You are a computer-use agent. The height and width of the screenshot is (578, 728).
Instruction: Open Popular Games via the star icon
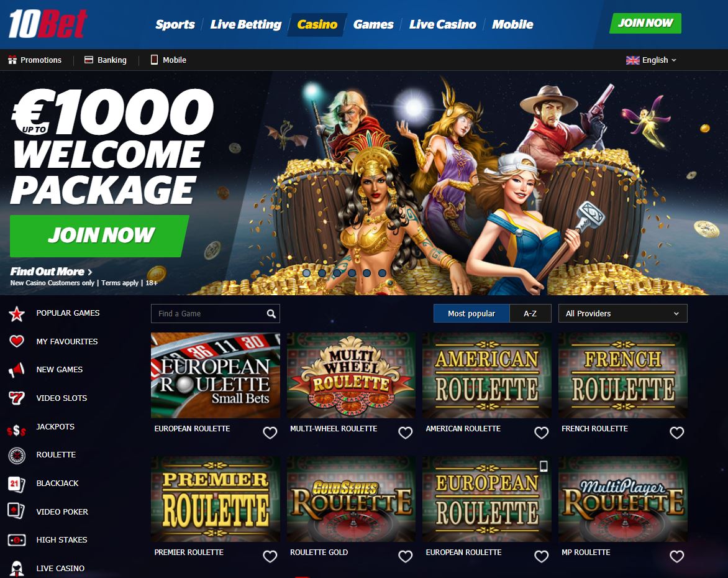click(x=17, y=314)
